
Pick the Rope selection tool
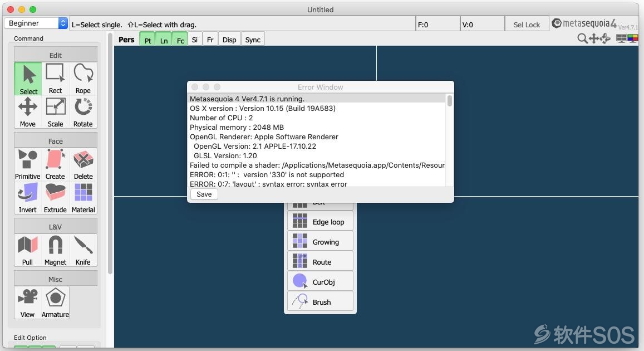coord(83,79)
